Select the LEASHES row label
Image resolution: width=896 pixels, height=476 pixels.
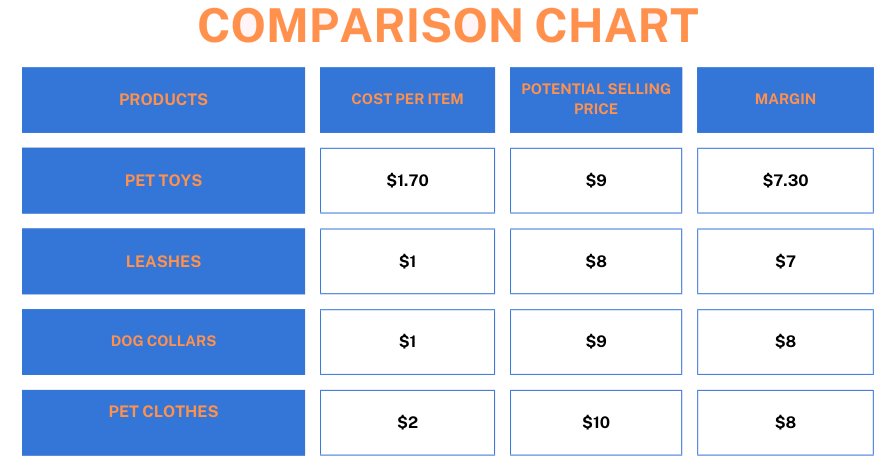[163, 261]
